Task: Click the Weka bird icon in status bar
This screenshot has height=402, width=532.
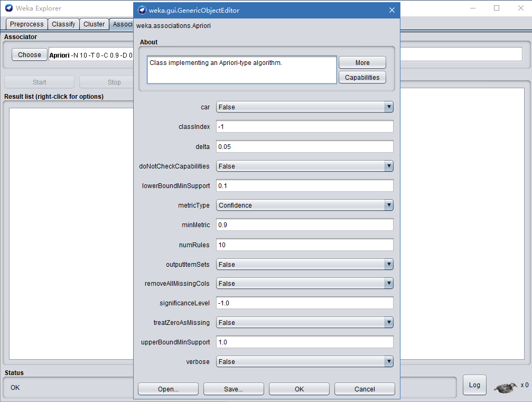Action: pos(506,388)
